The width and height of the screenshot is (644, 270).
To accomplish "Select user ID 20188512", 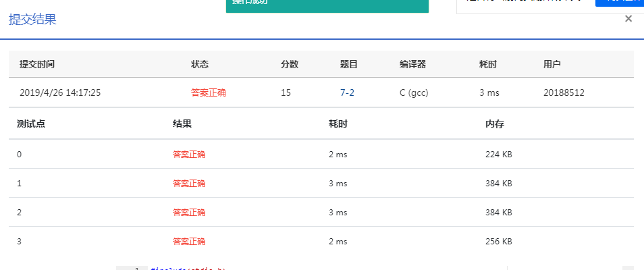I will (x=564, y=93).
